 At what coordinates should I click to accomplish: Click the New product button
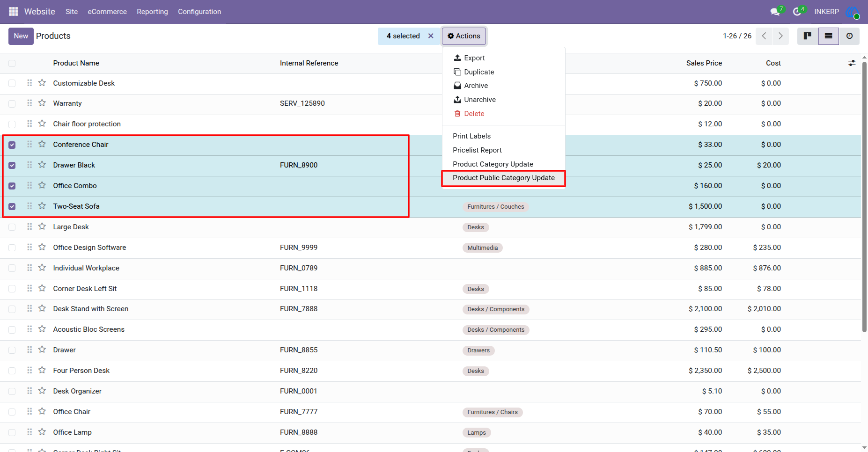pyautogui.click(x=21, y=36)
